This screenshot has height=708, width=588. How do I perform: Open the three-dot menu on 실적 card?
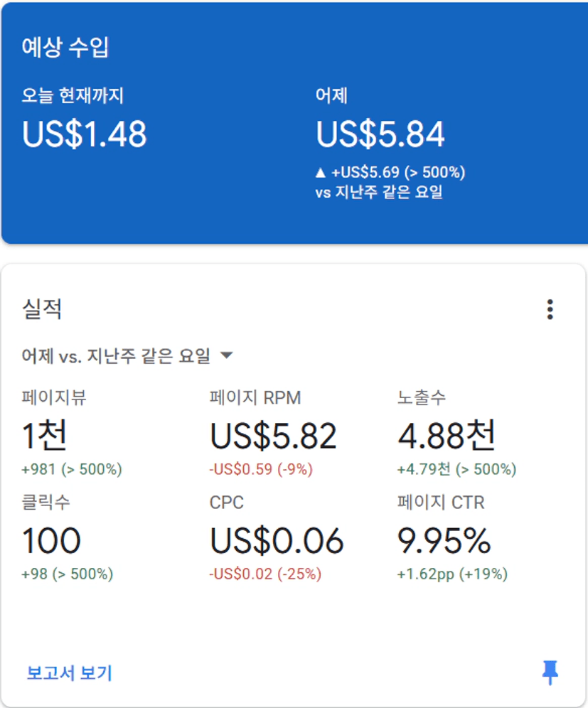[x=550, y=309]
